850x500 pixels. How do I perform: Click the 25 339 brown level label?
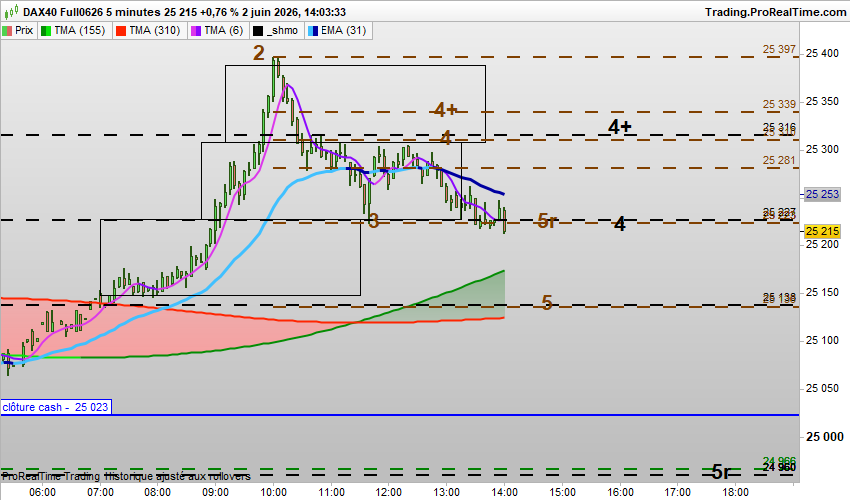(x=779, y=104)
